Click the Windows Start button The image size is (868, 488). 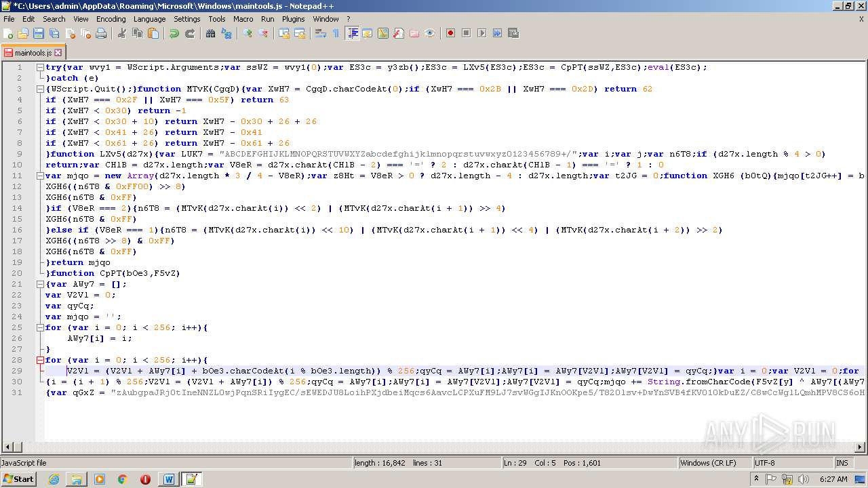pos(18,479)
